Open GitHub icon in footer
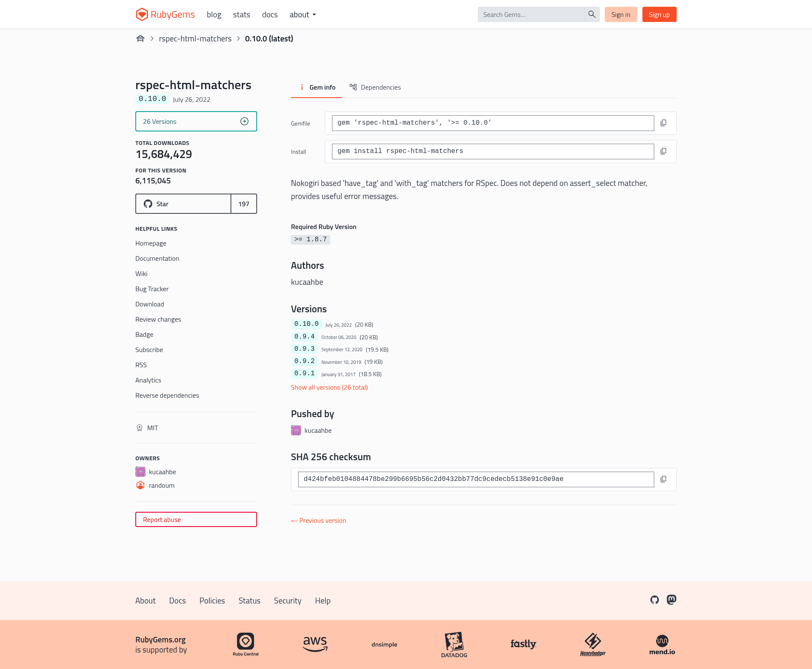This screenshot has height=669, width=812. pos(655,600)
